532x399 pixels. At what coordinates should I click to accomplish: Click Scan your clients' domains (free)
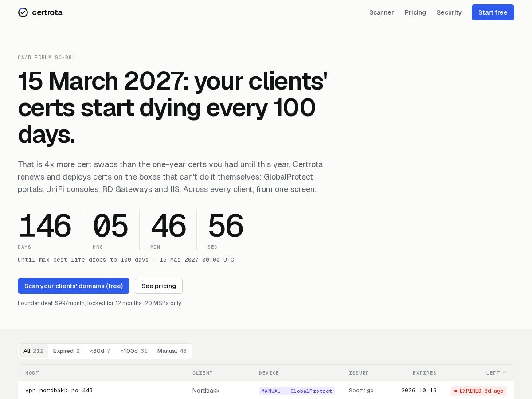coord(74,286)
